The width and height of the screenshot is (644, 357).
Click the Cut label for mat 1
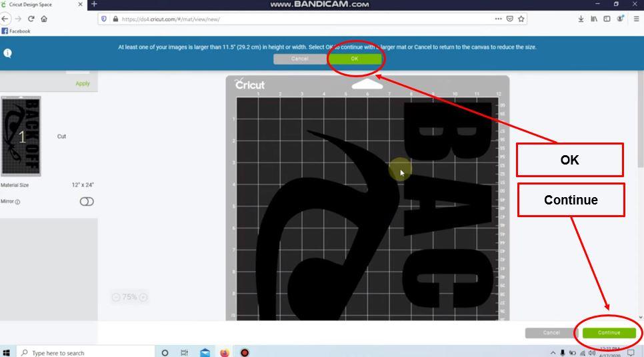coord(61,137)
